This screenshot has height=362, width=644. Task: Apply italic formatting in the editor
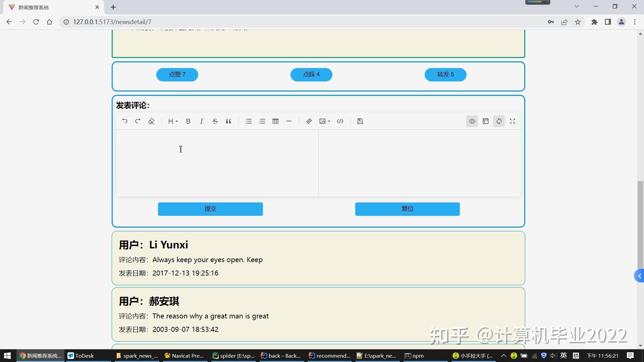pyautogui.click(x=202, y=121)
